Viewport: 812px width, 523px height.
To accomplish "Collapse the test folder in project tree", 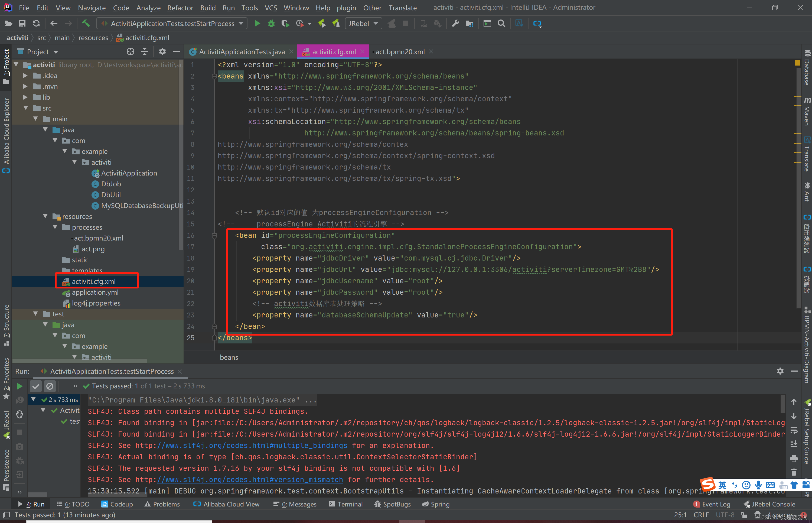I will [x=35, y=314].
